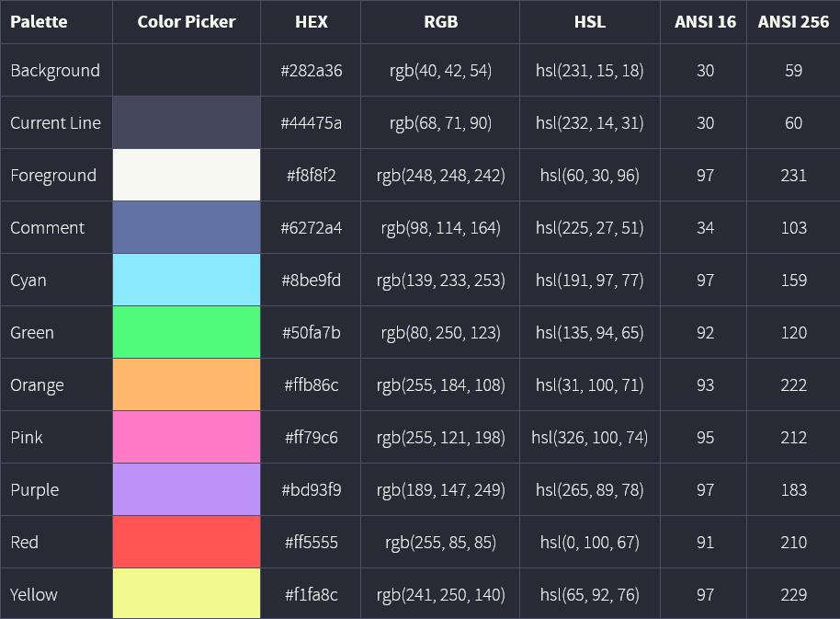Click the Yellow row label
This screenshot has width=840, height=619.
[x=34, y=594]
